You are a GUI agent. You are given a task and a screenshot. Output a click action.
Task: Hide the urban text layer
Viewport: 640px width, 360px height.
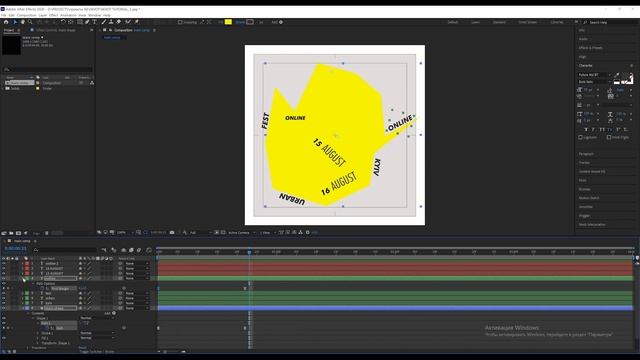[x=4, y=298]
